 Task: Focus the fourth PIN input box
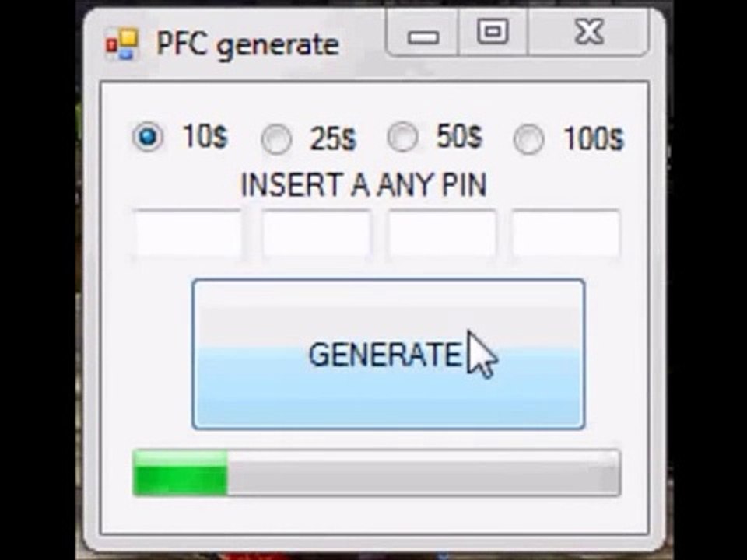(x=566, y=234)
